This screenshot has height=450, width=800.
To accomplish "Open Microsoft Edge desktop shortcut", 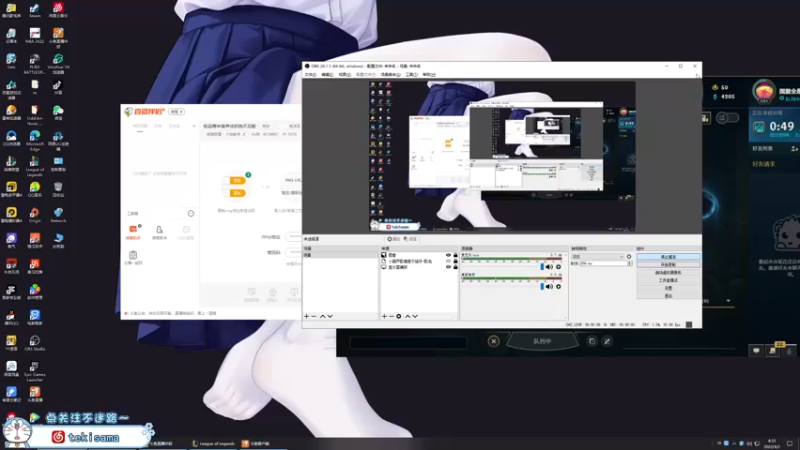I will click(35, 139).
